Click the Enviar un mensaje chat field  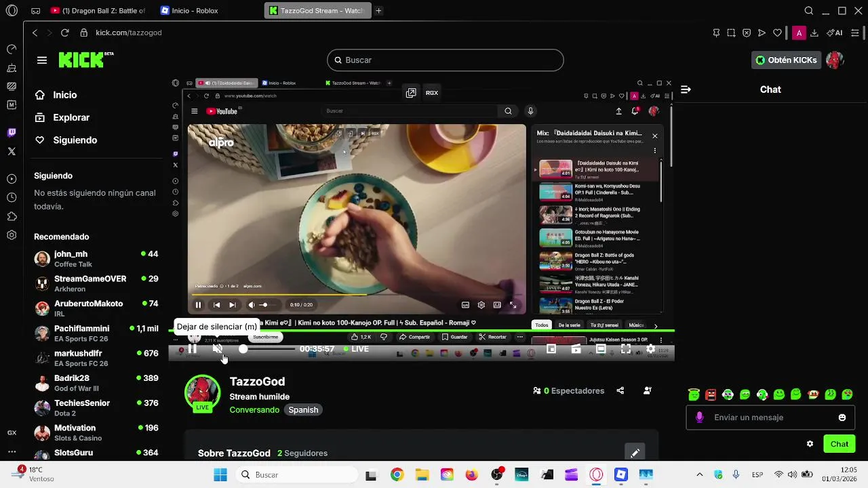point(770,418)
